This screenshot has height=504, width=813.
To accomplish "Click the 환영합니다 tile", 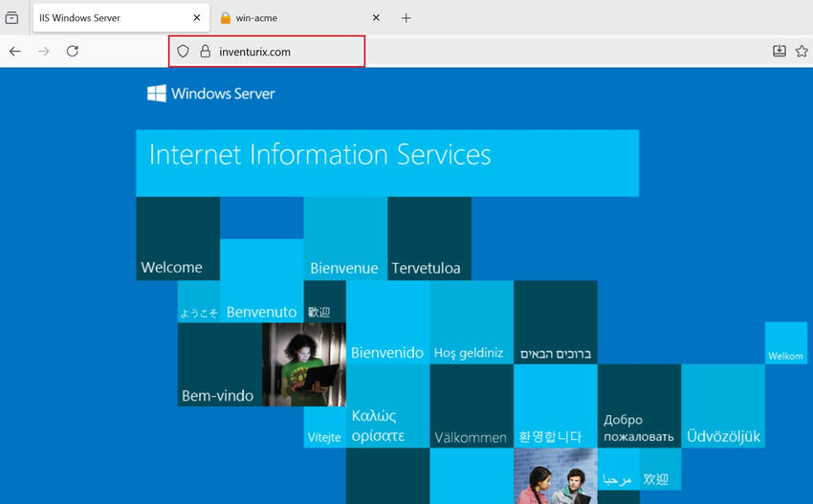I will point(556,406).
